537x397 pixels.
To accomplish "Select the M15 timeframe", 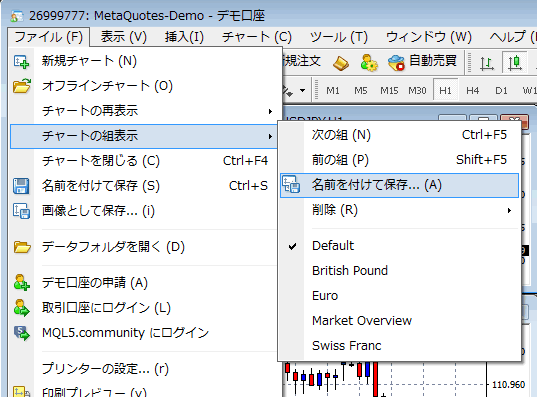I will click(x=389, y=91).
